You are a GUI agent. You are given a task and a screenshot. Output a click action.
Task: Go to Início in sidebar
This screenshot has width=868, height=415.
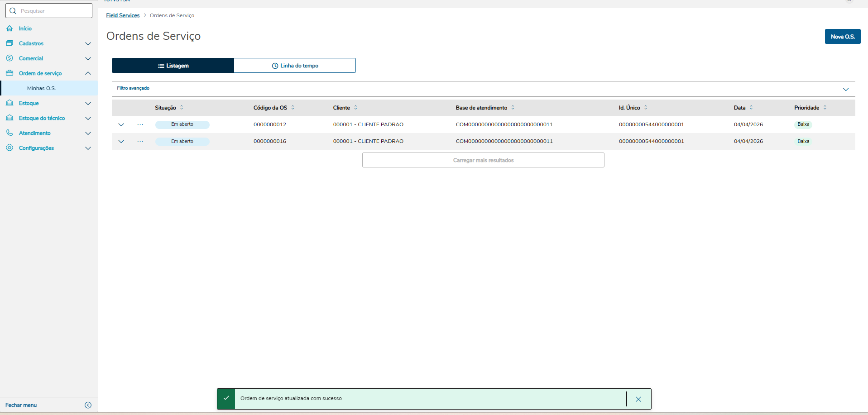(x=25, y=29)
